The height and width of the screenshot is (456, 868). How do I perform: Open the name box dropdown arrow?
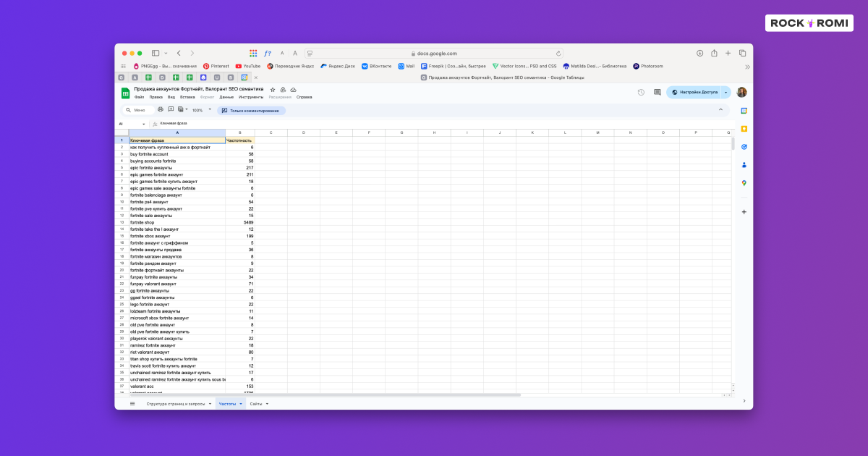click(x=143, y=124)
